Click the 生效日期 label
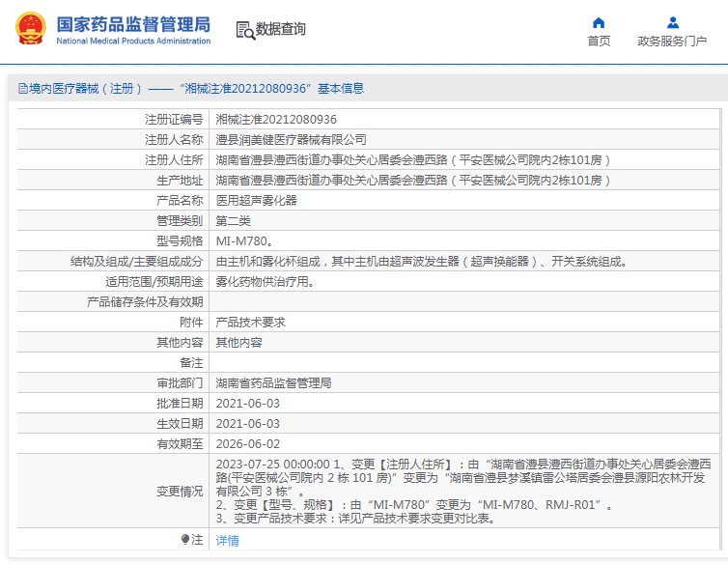The image size is (728, 564). pyautogui.click(x=180, y=424)
